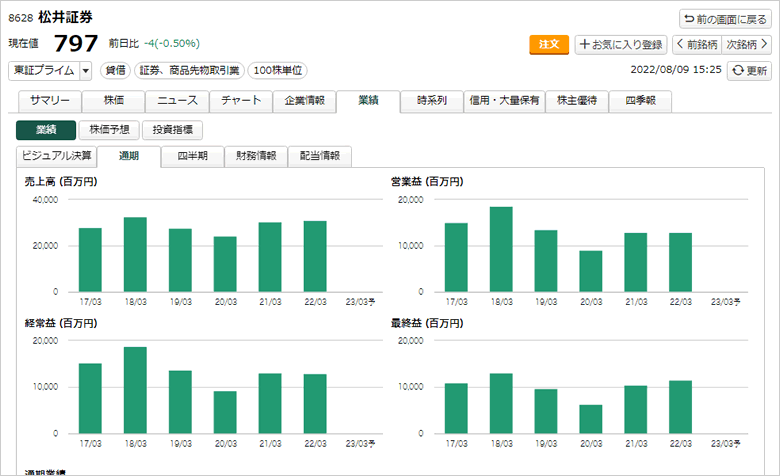This screenshot has height=476, width=780.
Task: Click the timestamp 2022/08/09 15:25
Action: click(x=676, y=70)
